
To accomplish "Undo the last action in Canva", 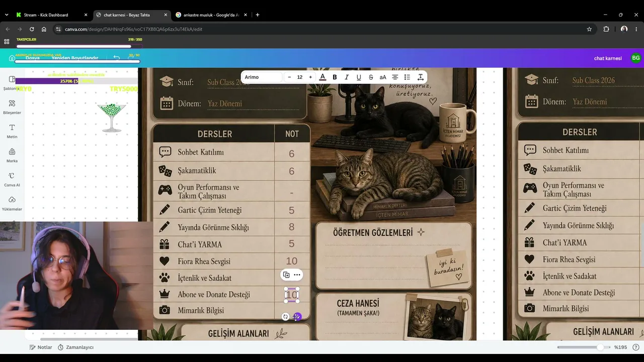I will 117,58.
